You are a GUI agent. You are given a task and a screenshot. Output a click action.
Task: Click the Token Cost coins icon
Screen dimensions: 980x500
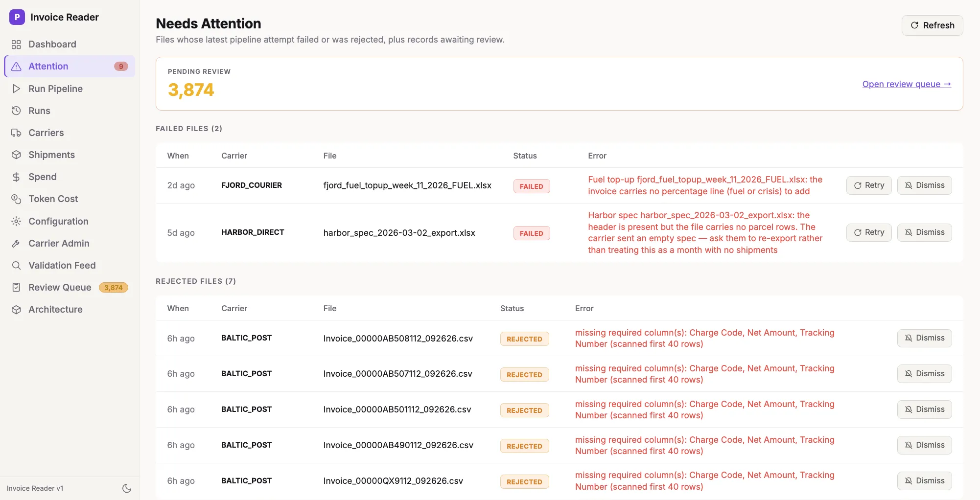coord(16,199)
